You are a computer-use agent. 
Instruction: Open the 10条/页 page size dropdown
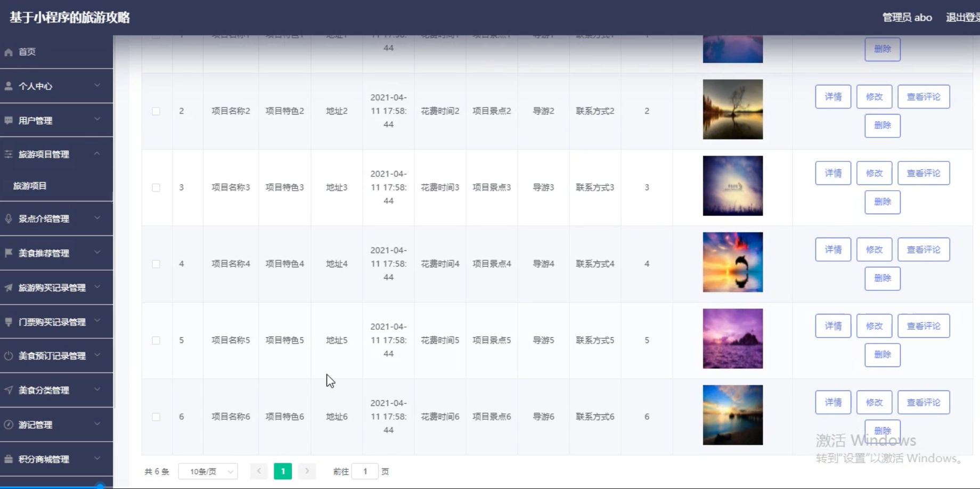208,471
